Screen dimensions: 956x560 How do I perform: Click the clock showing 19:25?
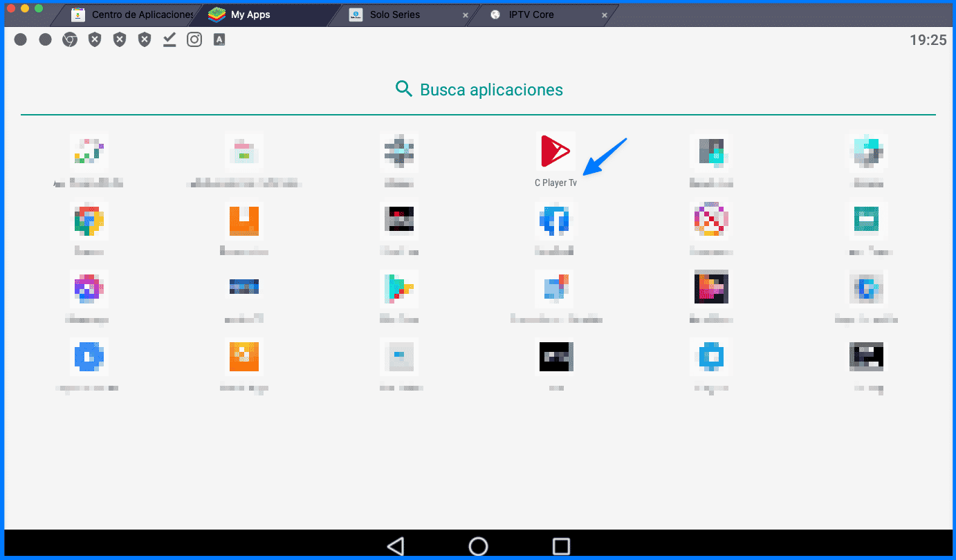(930, 39)
